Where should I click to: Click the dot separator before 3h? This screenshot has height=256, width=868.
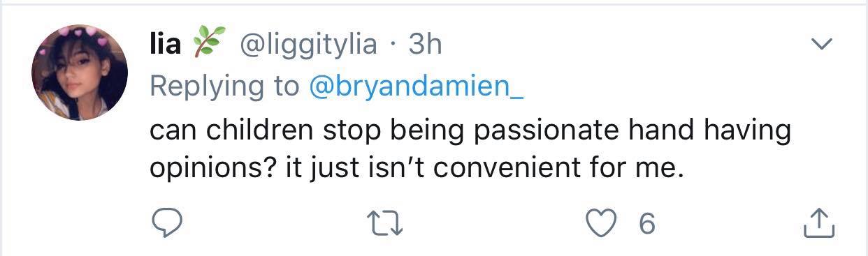click(393, 46)
